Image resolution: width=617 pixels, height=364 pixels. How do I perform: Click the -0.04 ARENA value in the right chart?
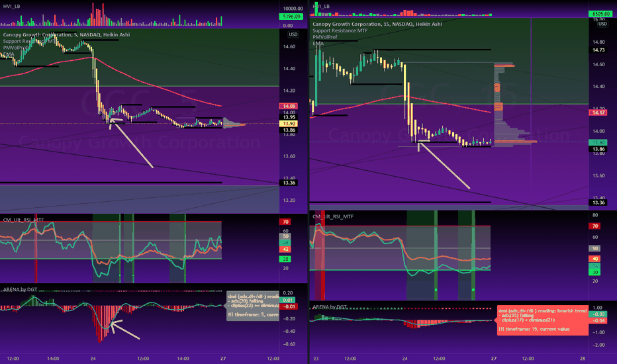click(599, 321)
